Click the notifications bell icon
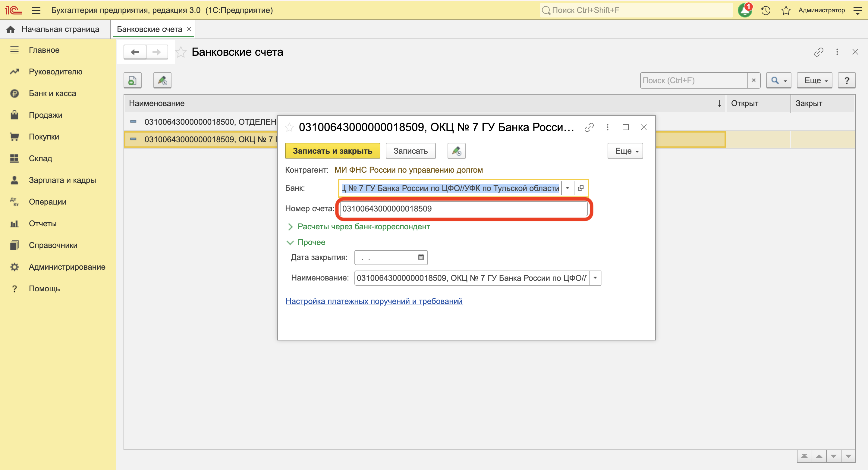The width and height of the screenshot is (868, 470). click(x=745, y=11)
